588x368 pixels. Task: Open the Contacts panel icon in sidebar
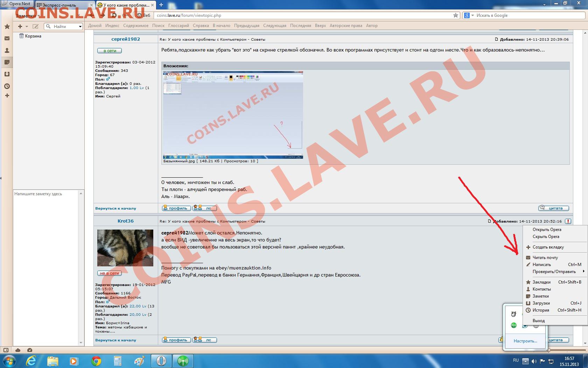(x=7, y=50)
